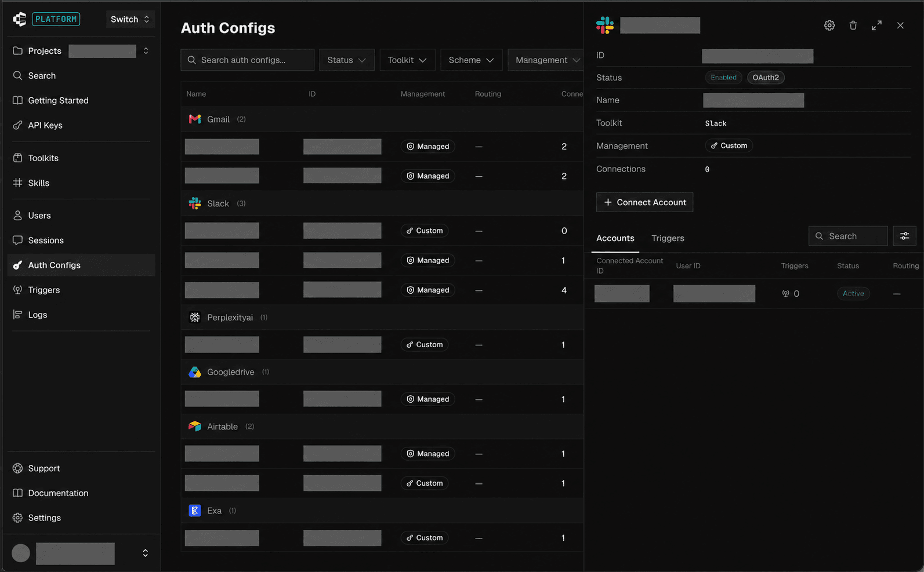Click the Connect Account button
924x572 pixels.
pyautogui.click(x=644, y=202)
